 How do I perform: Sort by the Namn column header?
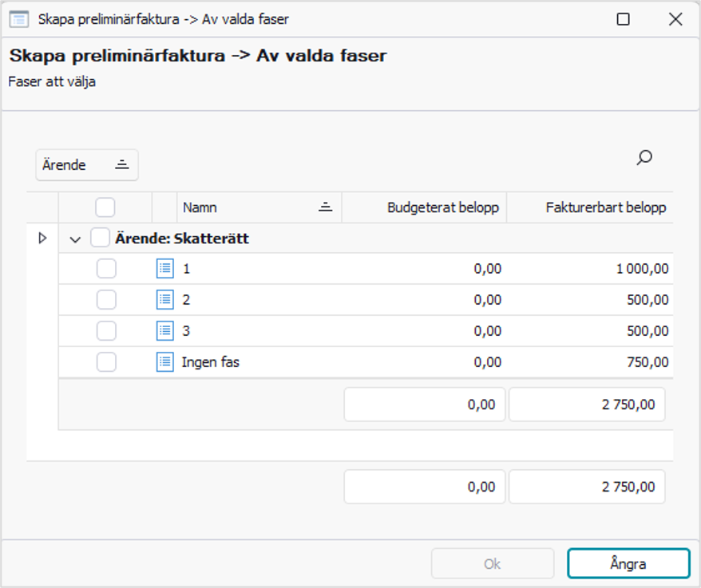[x=259, y=207]
